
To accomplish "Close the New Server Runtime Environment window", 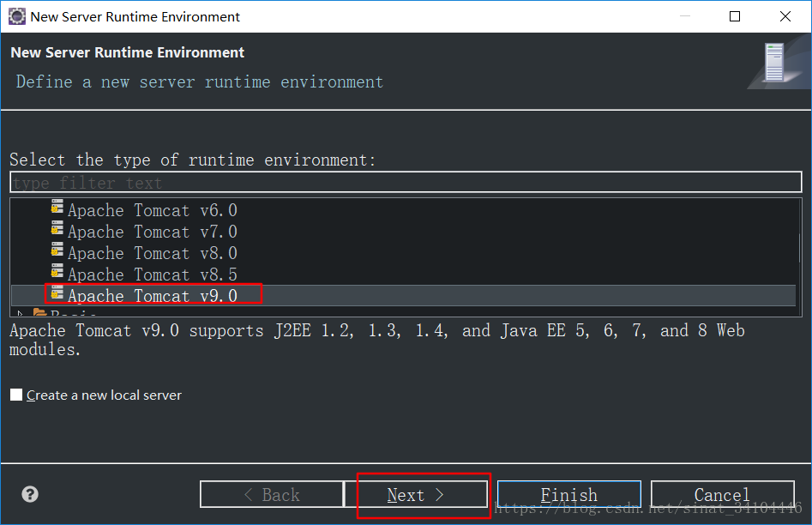I will (x=785, y=16).
